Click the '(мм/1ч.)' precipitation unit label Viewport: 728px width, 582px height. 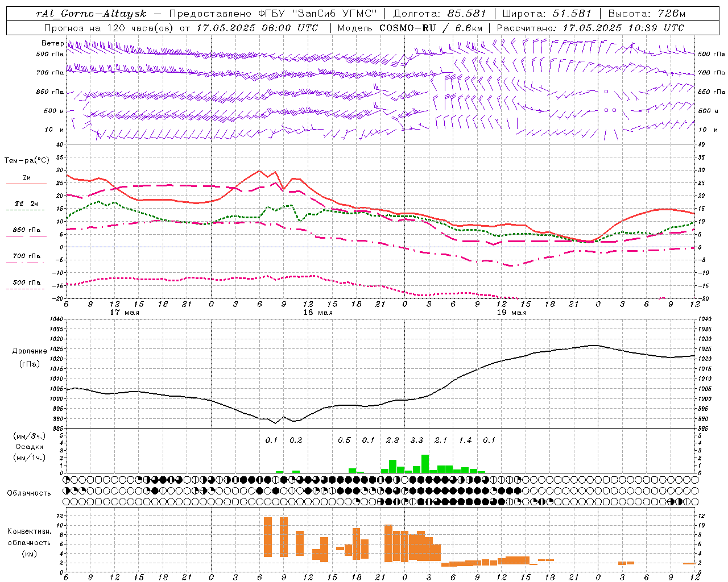click(30, 458)
